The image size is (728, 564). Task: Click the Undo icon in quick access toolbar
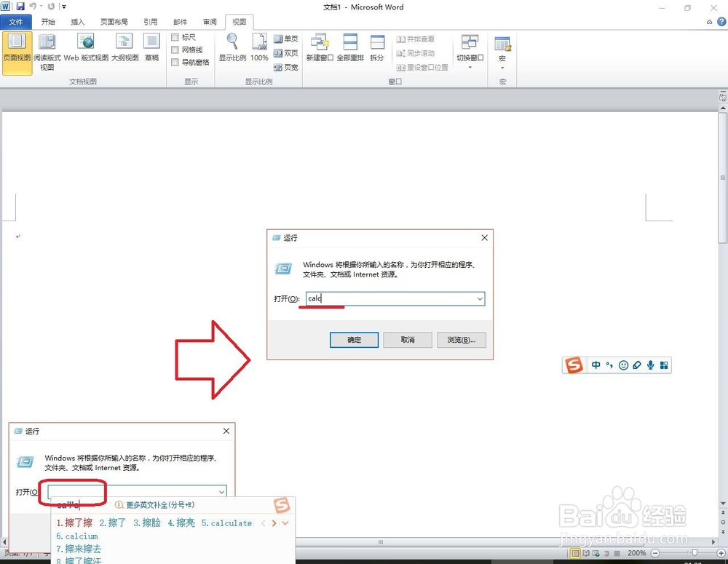coord(33,7)
